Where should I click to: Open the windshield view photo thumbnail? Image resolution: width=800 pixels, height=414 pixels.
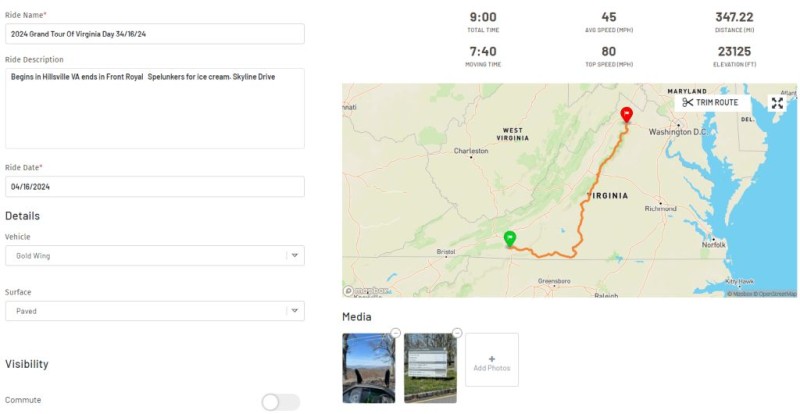point(368,368)
